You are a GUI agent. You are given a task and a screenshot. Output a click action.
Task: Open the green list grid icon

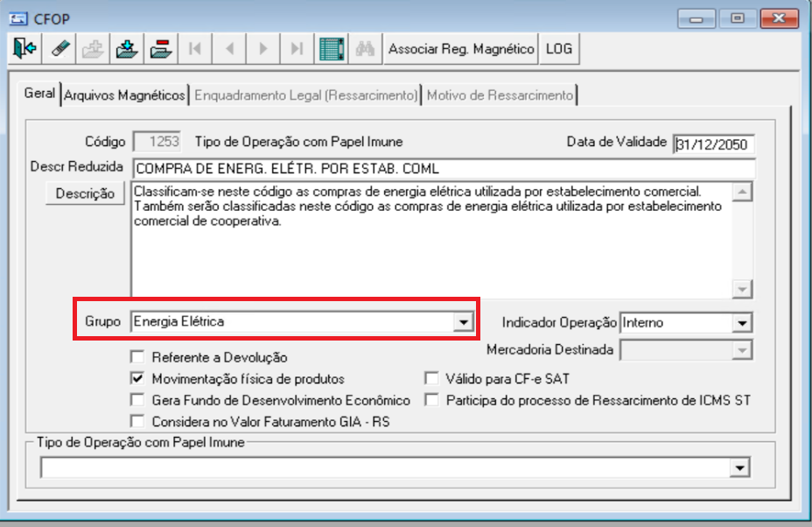(x=331, y=49)
